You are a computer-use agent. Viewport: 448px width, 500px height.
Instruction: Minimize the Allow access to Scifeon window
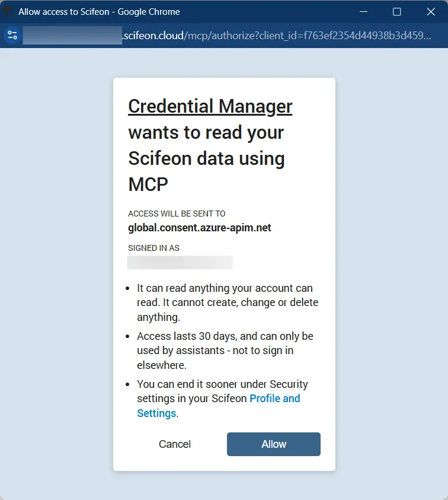(364, 12)
